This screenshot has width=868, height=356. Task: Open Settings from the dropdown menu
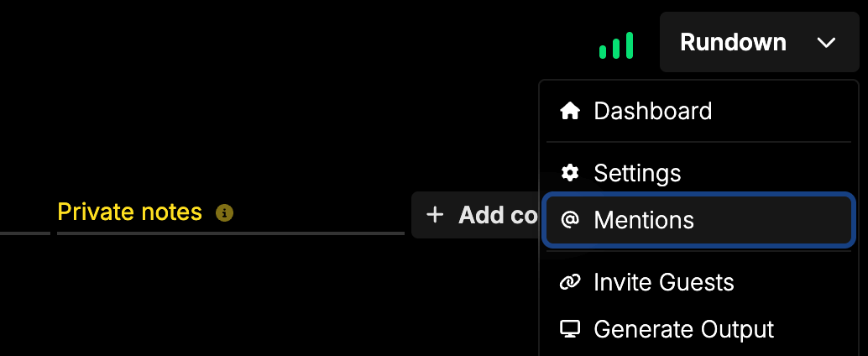[637, 173]
